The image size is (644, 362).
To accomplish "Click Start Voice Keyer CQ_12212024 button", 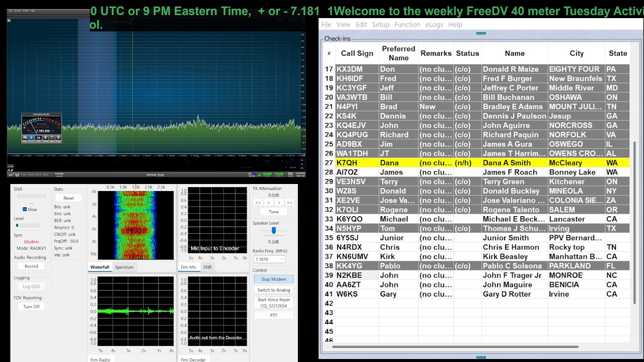I will coord(274,303).
